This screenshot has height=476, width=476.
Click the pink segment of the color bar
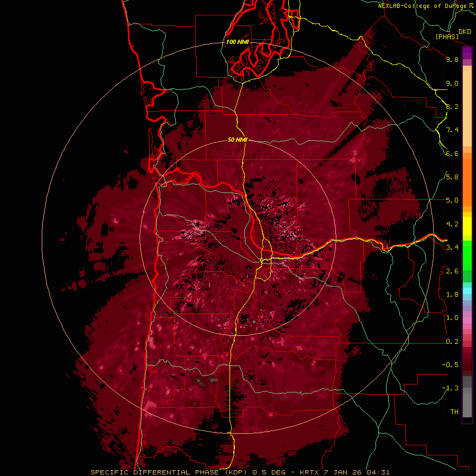467,321
